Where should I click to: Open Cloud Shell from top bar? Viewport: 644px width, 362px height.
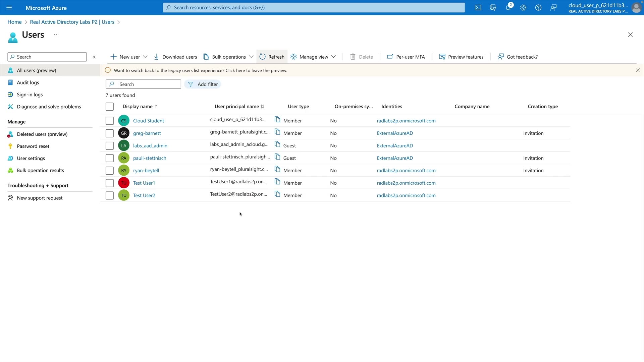click(x=478, y=7)
